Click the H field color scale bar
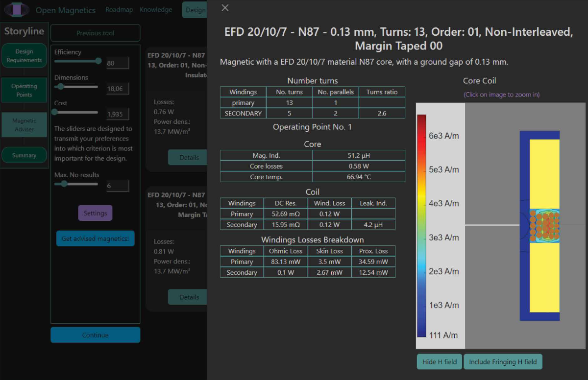The width and height of the screenshot is (588, 380). pyautogui.click(x=421, y=226)
